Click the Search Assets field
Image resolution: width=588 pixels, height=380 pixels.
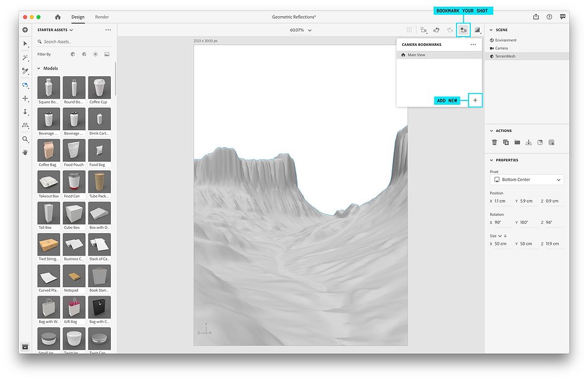click(74, 42)
